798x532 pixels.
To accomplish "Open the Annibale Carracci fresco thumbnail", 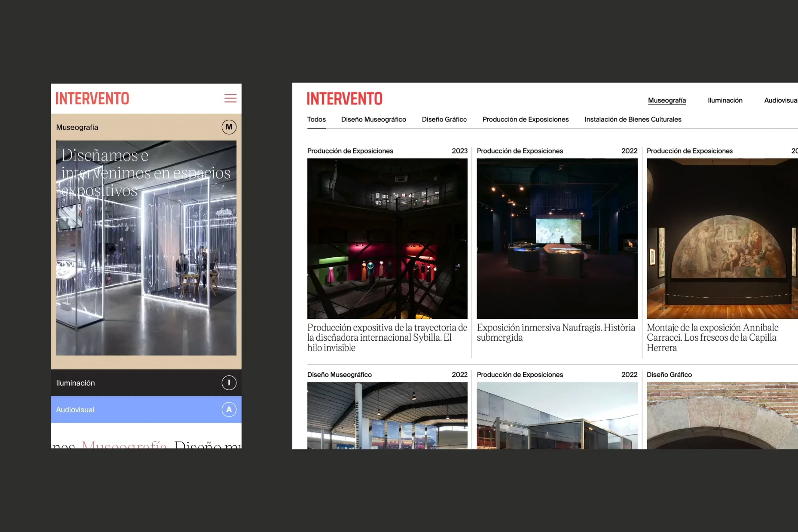I will pos(722,238).
